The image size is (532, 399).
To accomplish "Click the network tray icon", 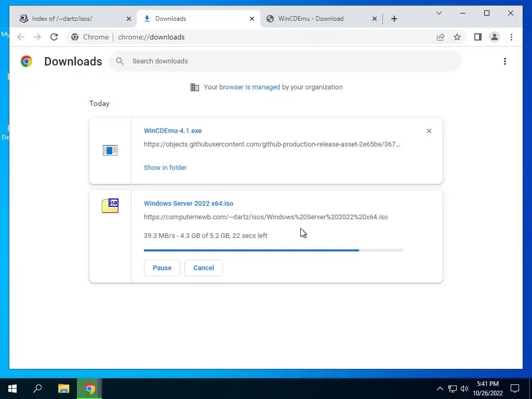I will pos(453,389).
